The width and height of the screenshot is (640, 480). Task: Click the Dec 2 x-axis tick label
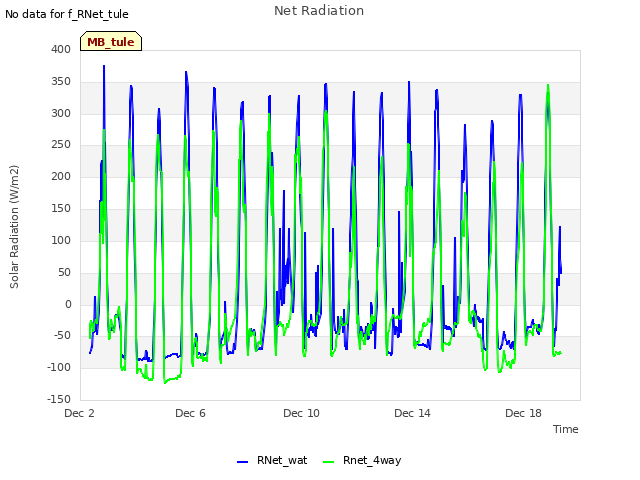click(80, 413)
